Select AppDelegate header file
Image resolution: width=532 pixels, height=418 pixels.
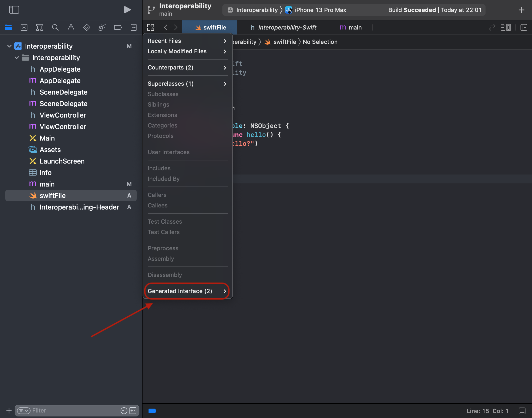tap(71, 69)
